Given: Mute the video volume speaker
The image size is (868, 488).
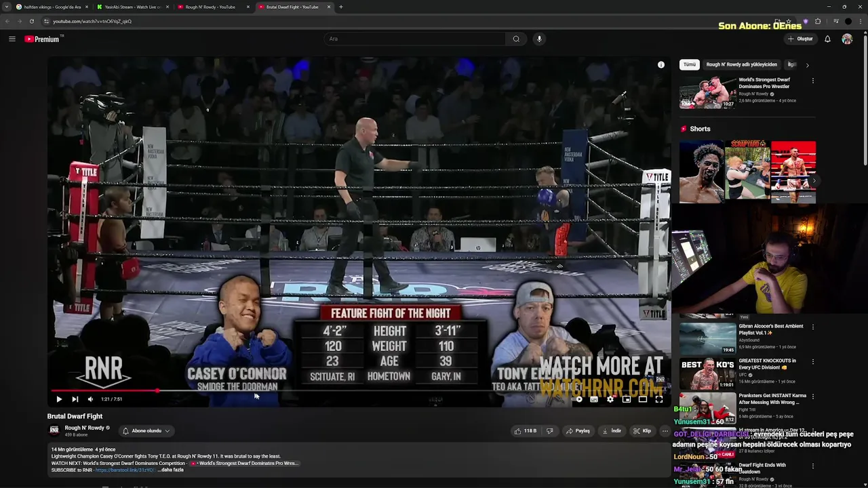Looking at the screenshot, I should click(x=90, y=399).
